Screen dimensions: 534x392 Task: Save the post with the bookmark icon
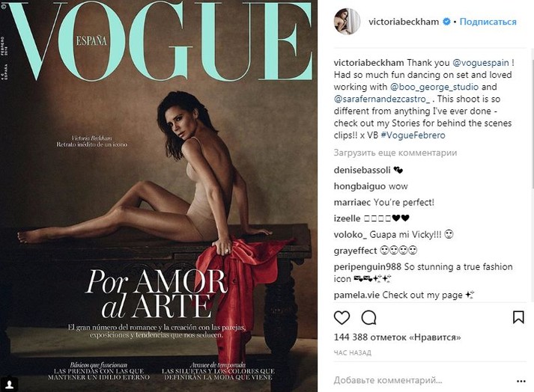[x=518, y=317]
